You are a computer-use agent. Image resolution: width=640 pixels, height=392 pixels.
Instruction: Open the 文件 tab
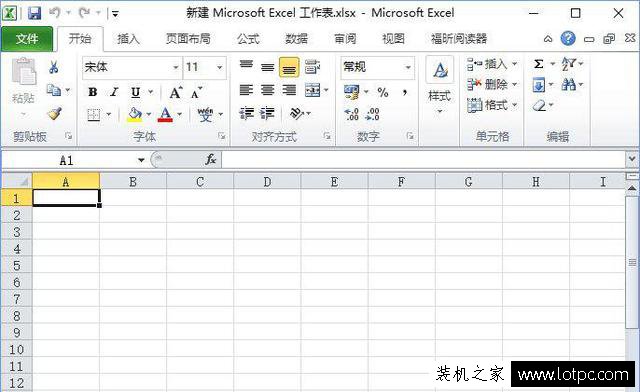pyautogui.click(x=27, y=39)
